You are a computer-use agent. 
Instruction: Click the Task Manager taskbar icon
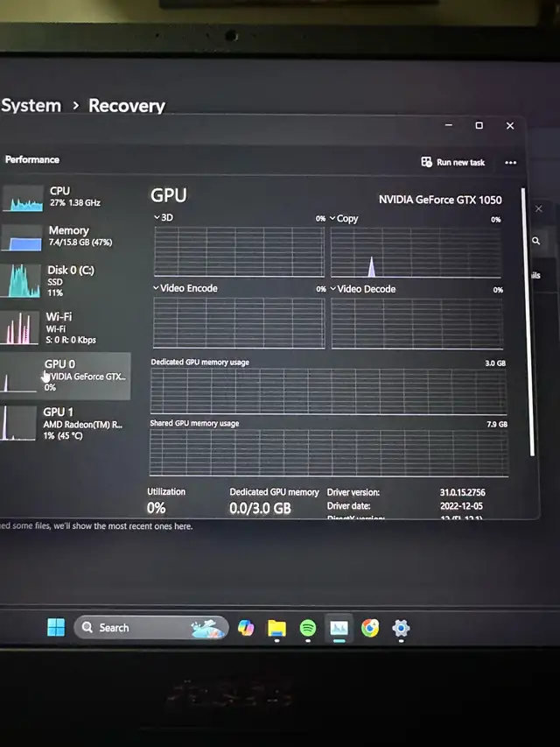(x=339, y=629)
